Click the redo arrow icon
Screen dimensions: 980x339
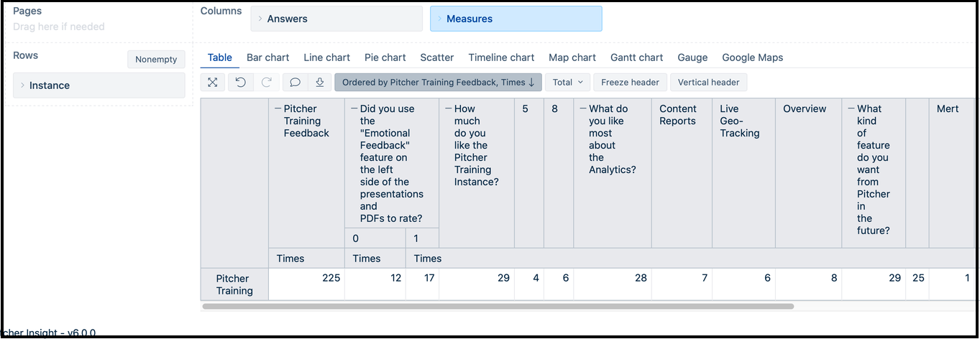[x=267, y=82]
